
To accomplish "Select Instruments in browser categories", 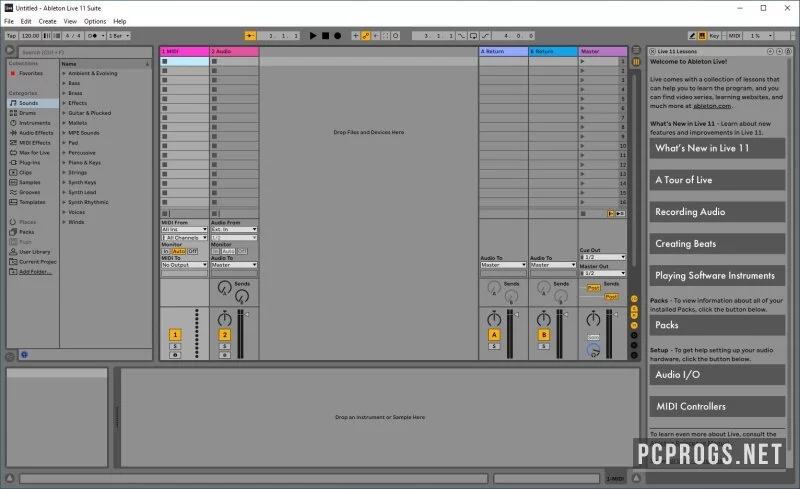I will coord(35,123).
